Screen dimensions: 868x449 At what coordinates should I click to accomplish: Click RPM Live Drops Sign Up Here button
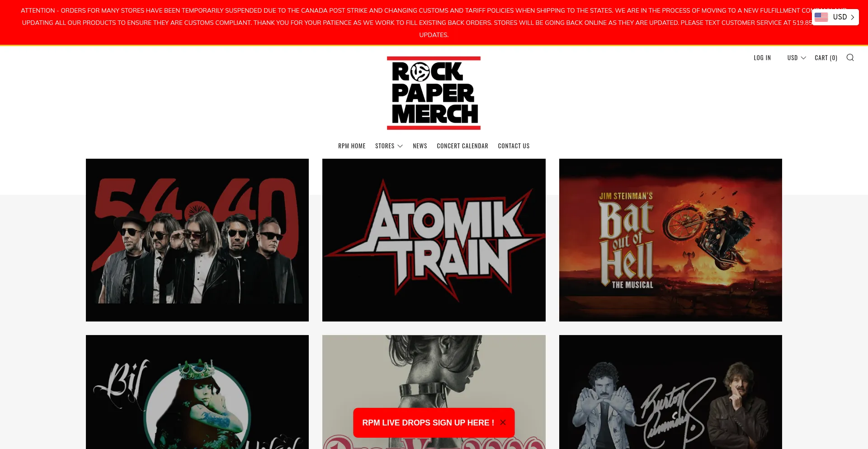(428, 422)
